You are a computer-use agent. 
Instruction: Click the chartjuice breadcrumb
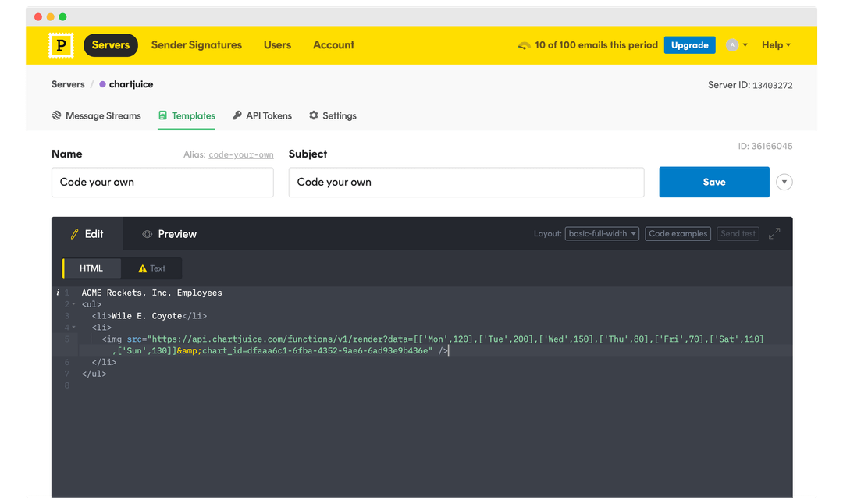point(126,84)
